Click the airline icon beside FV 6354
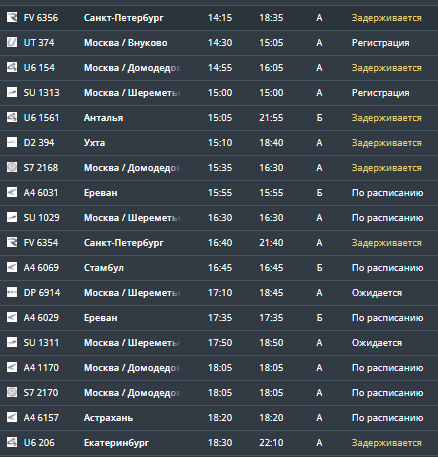The height and width of the screenshot is (457, 438). pyautogui.click(x=12, y=242)
